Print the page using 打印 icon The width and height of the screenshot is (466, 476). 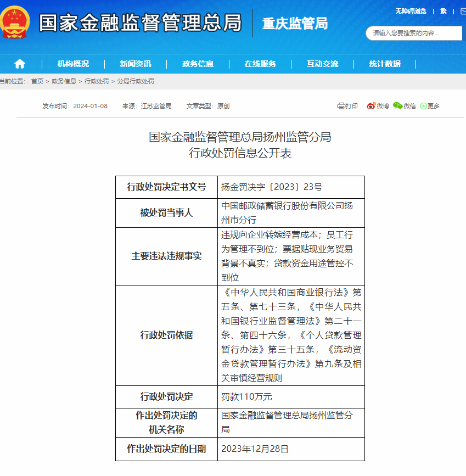[x=347, y=106]
